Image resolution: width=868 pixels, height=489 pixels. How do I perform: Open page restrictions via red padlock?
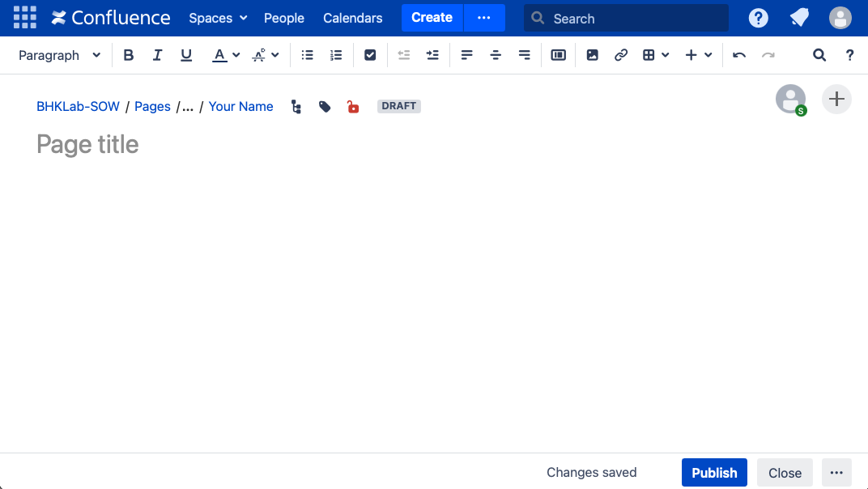353,107
